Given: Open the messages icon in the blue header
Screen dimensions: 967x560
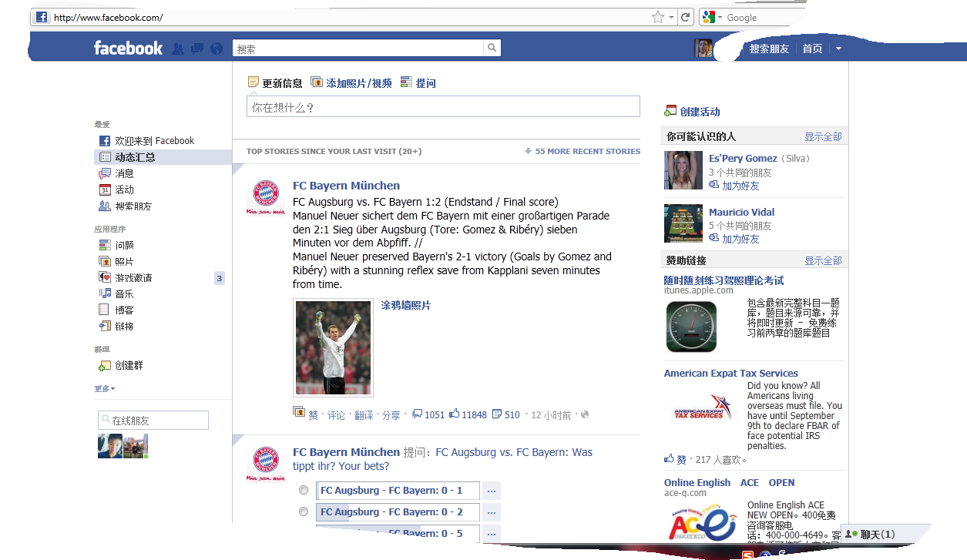Looking at the screenshot, I should click(x=197, y=49).
